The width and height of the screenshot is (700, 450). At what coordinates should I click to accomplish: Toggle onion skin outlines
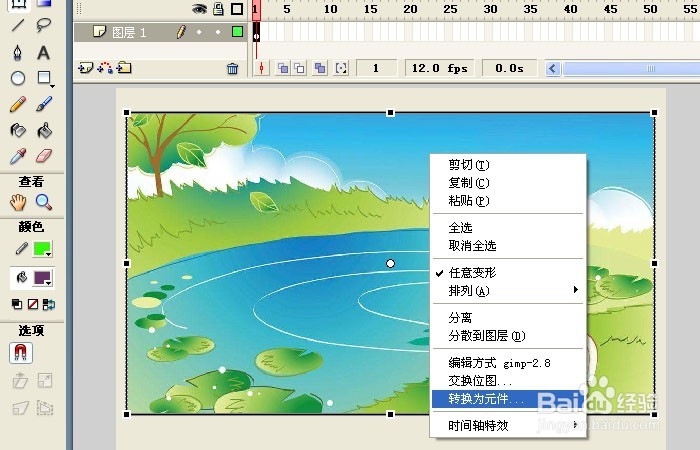click(x=300, y=68)
